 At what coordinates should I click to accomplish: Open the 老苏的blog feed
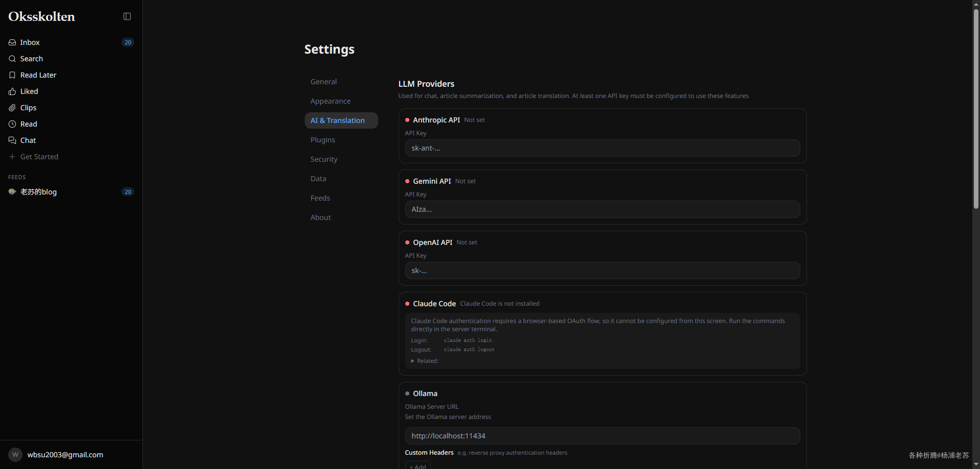click(71, 192)
